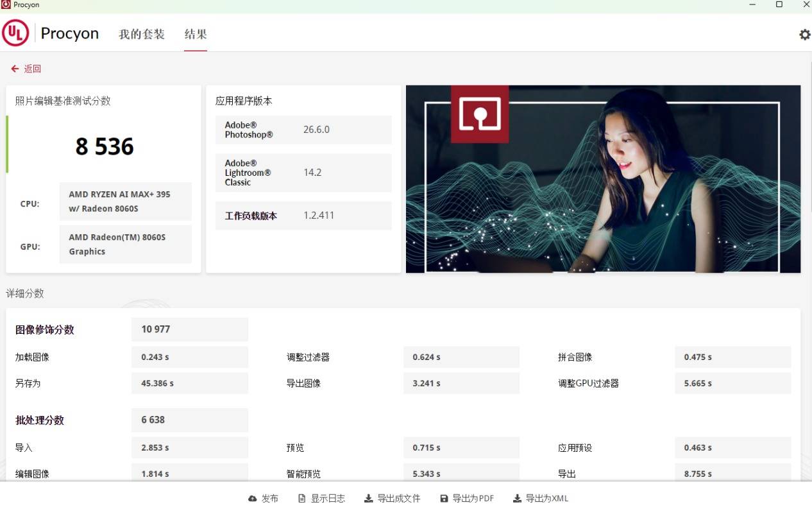Click the 发布 cloud upload button
The width and height of the screenshot is (812, 509).
pyautogui.click(x=264, y=498)
